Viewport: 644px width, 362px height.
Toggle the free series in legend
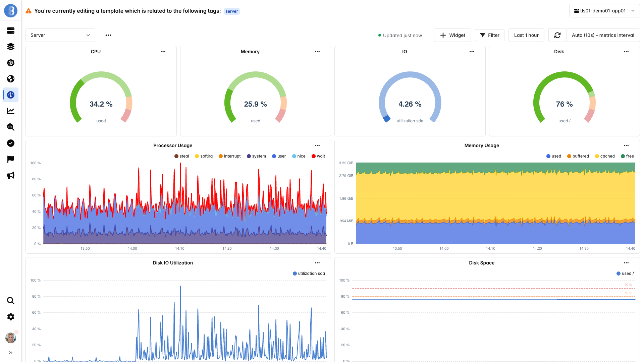pyautogui.click(x=627, y=156)
